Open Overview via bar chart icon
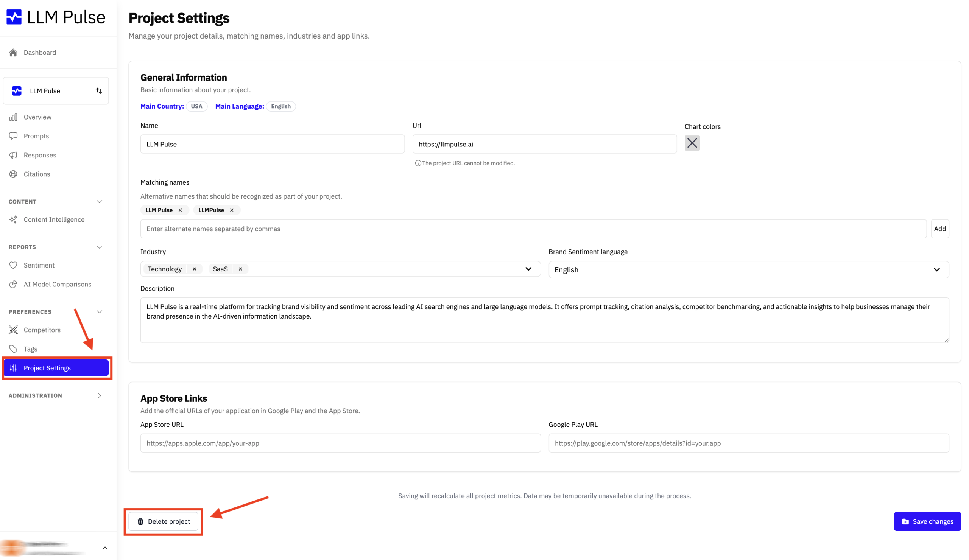The image size is (969, 560). [14, 117]
